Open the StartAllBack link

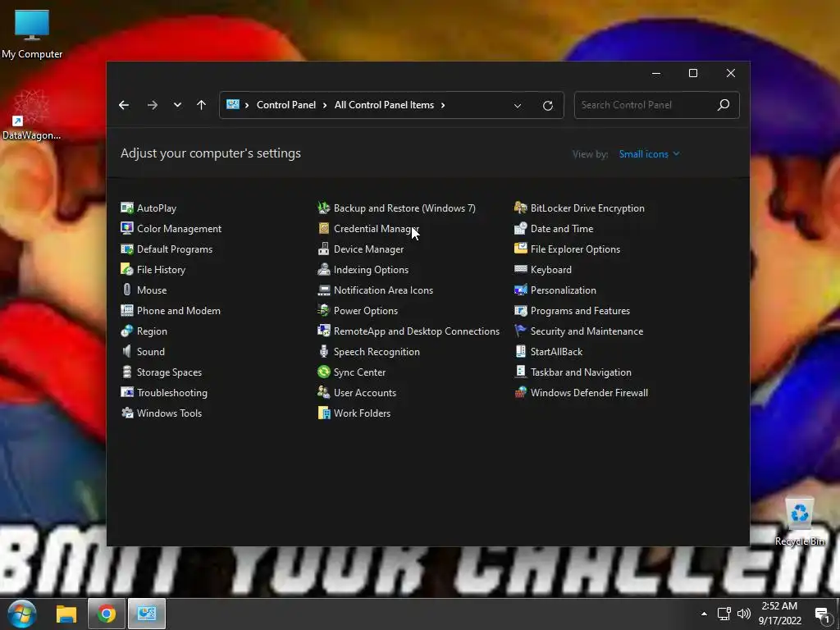[556, 351]
